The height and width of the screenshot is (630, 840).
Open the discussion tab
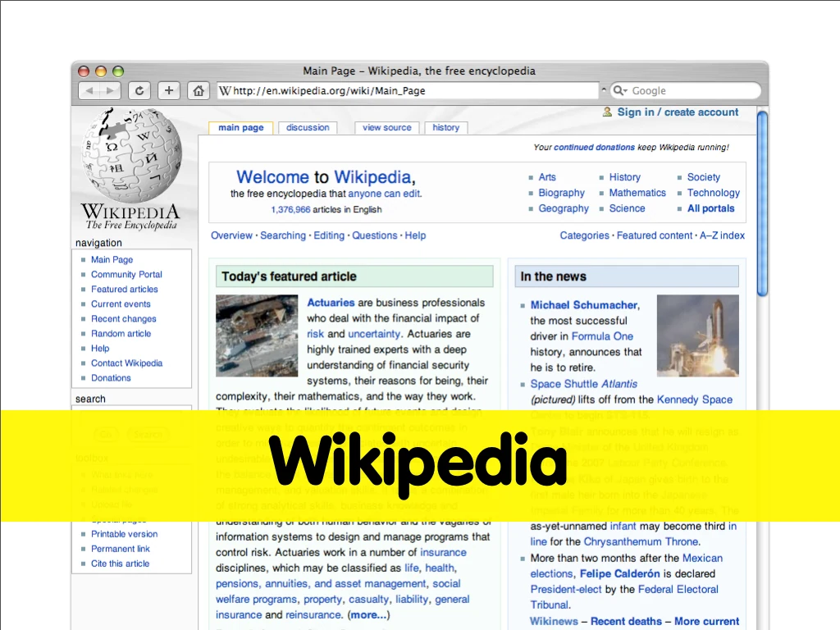pyautogui.click(x=308, y=127)
